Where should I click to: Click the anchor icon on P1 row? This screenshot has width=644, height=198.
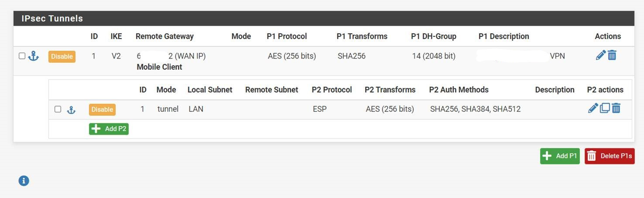(34, 56)
